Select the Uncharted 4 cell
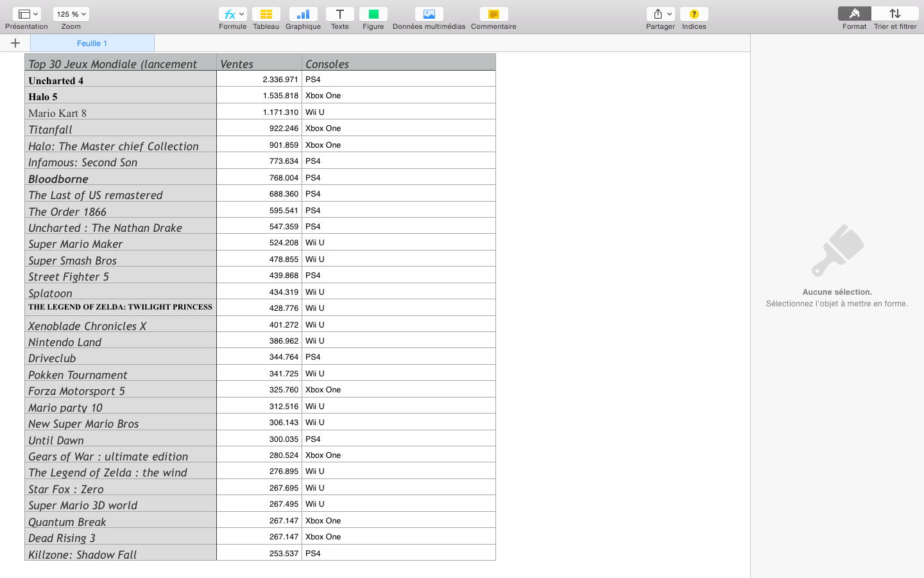The height and width of the screenshot is (578, 924). click(x=121, y=79)
